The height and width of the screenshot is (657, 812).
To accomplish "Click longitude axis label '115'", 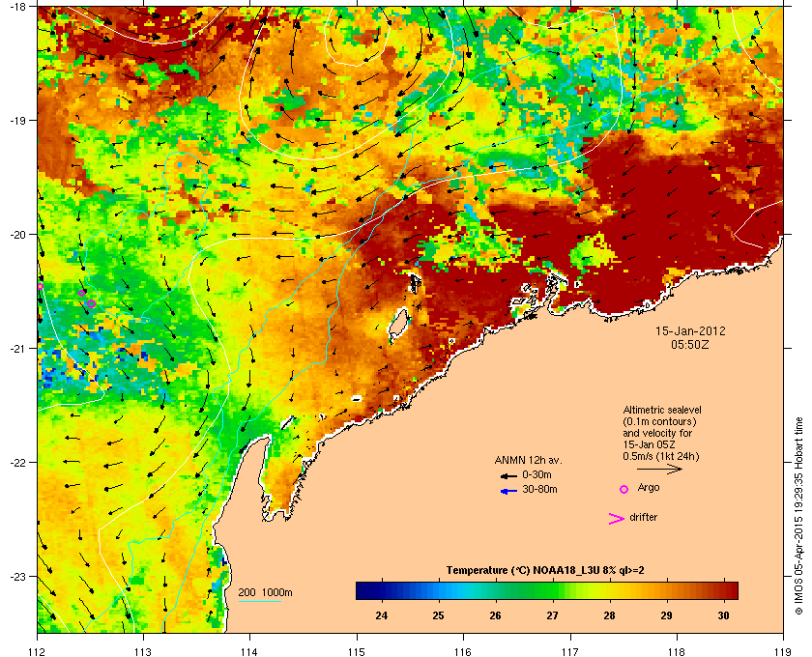I will coord(357,652).
